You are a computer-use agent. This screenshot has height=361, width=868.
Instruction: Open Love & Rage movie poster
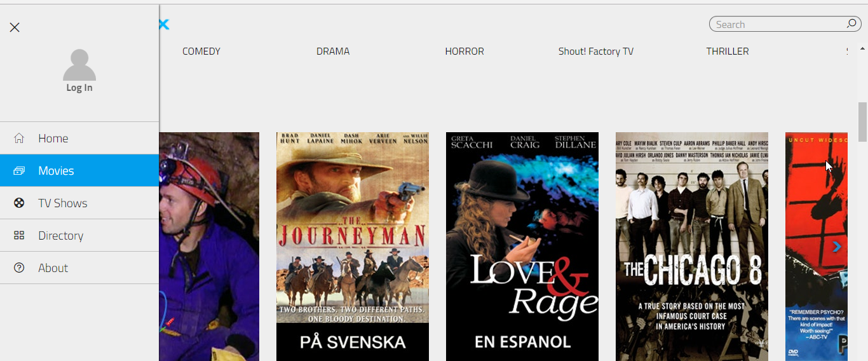(522, 247)
